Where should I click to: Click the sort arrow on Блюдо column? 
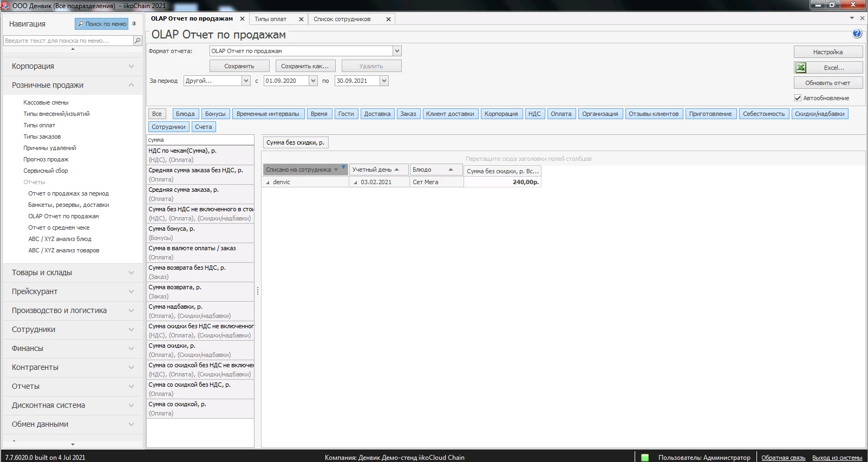[x=451, y=170]
